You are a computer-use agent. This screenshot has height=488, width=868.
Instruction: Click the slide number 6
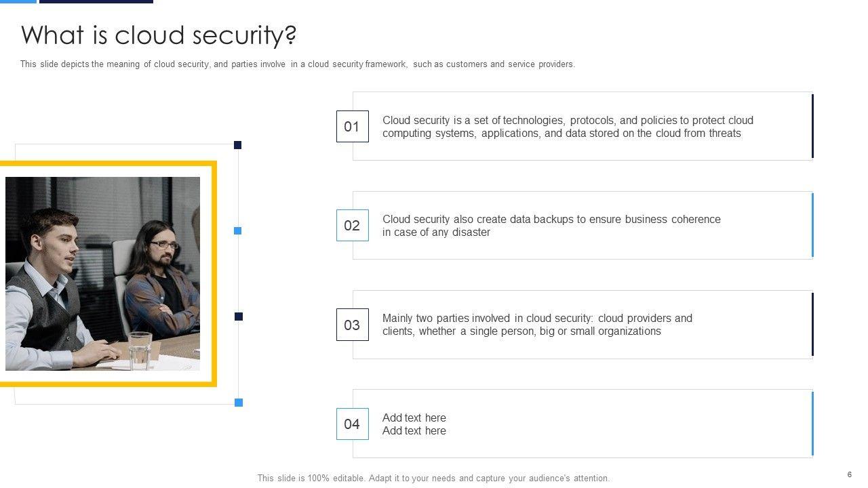click(x=849, y=474)
